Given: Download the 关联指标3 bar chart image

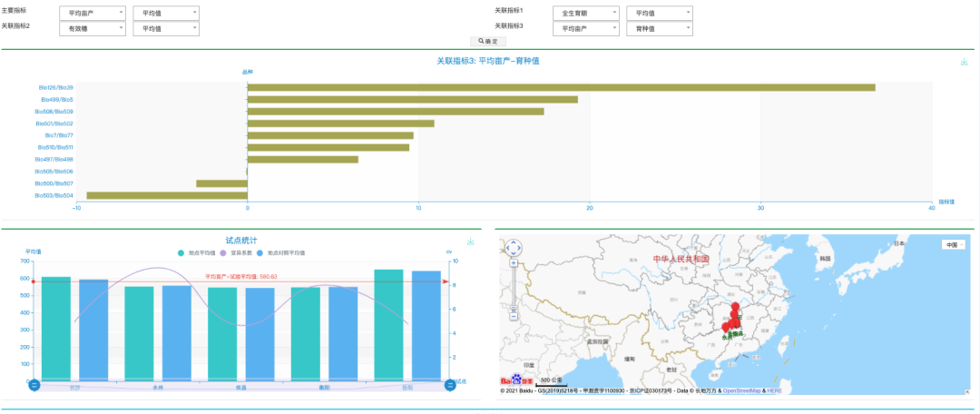Looking at the screenshot, I should coord(964,62).
